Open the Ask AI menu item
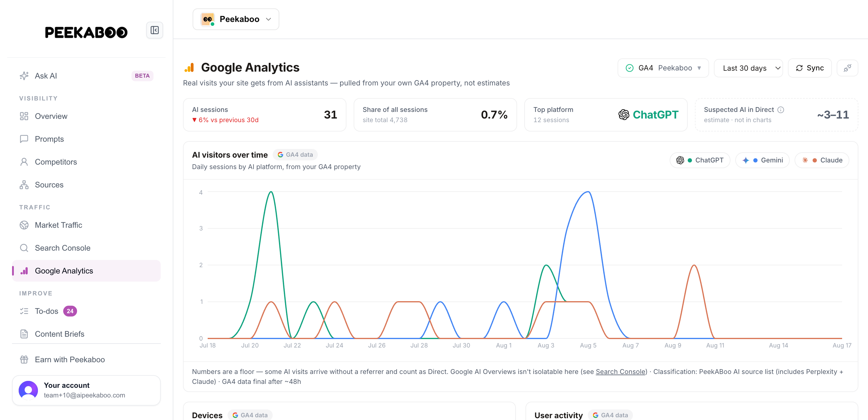 (86, 76)
